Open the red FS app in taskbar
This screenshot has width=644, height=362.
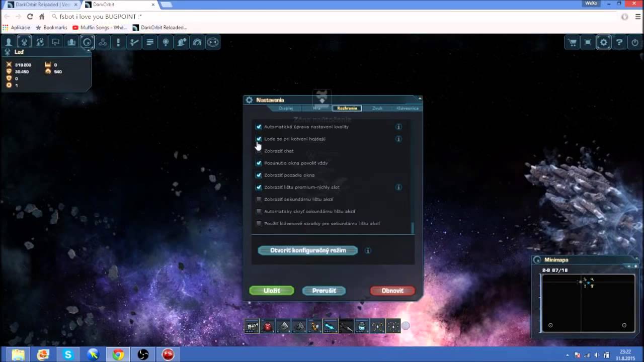168,354
